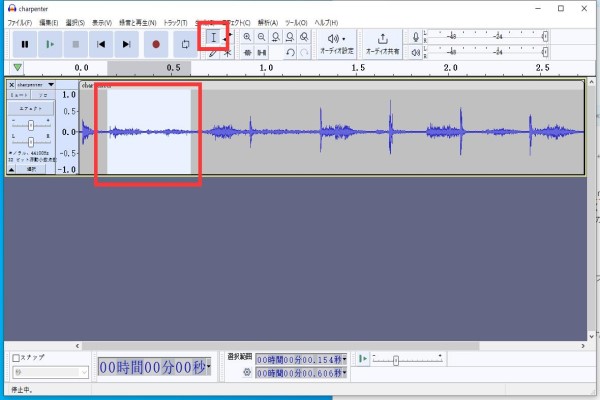Select the I-beam Selection tool
600x400 pixels.
(x=213, y=37)
